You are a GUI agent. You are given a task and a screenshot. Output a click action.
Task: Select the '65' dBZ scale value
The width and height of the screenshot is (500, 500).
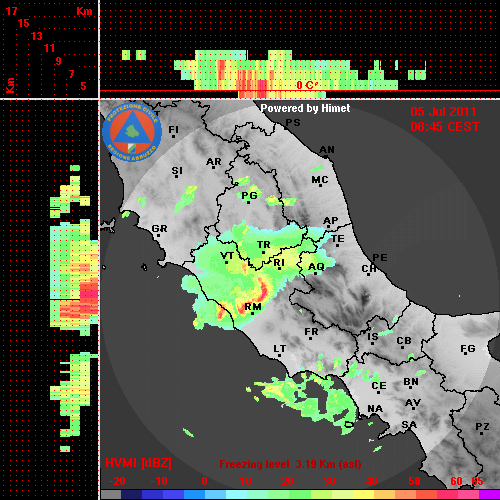(477, 481)
